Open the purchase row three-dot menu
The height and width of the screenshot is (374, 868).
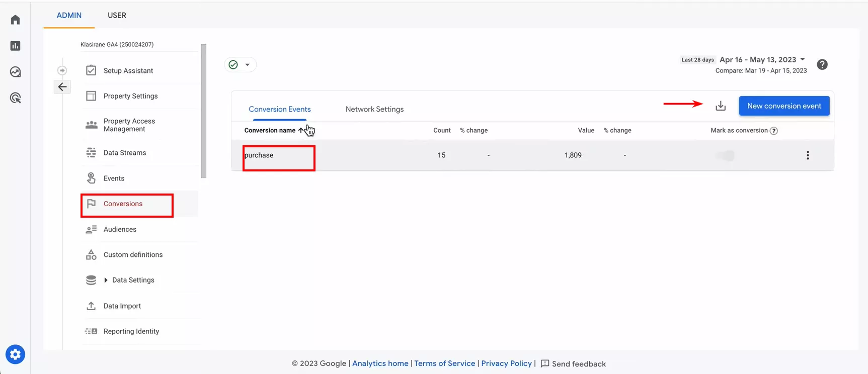[x=808, y=155]
